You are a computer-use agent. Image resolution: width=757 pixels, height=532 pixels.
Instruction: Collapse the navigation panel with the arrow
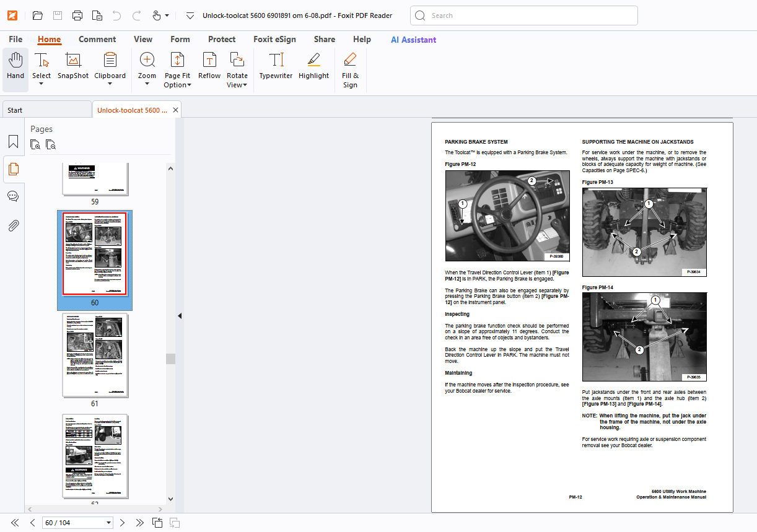(180, 316)
